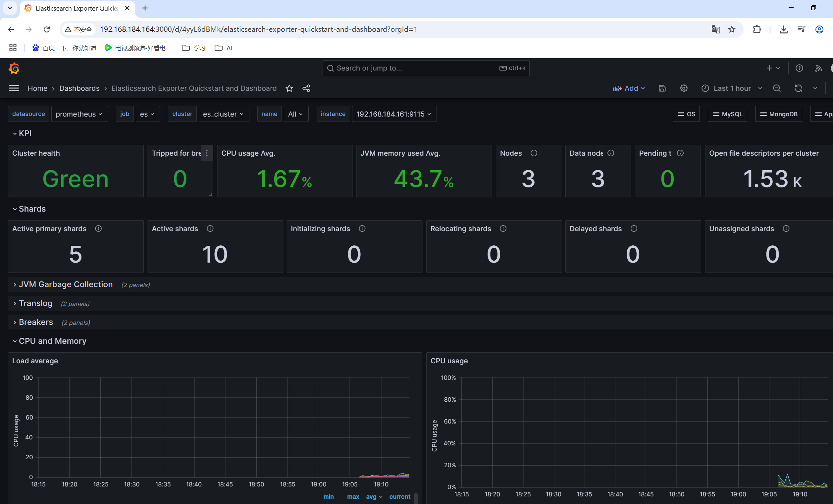Open the hamburger navigation menu
Viewport: 833px width, 504px height.
point(14,88)
